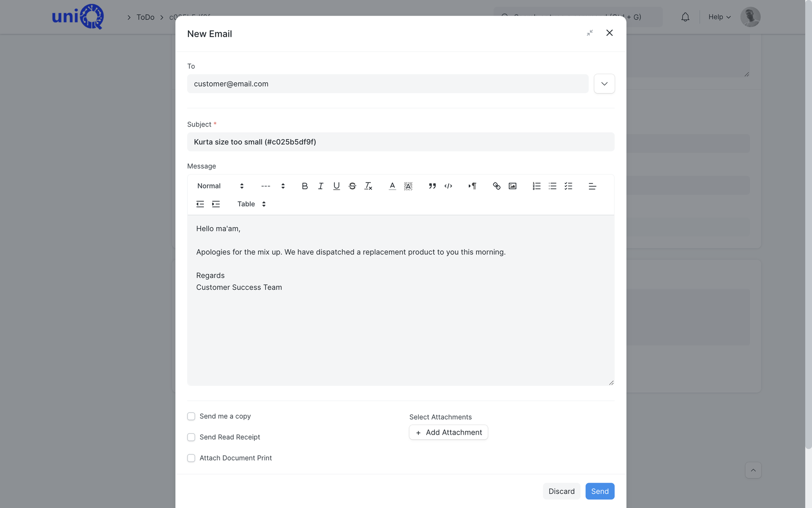Viewport: 812px width, 508px height.
Task: Click the Add Attachment button
Action: (448, 432)
